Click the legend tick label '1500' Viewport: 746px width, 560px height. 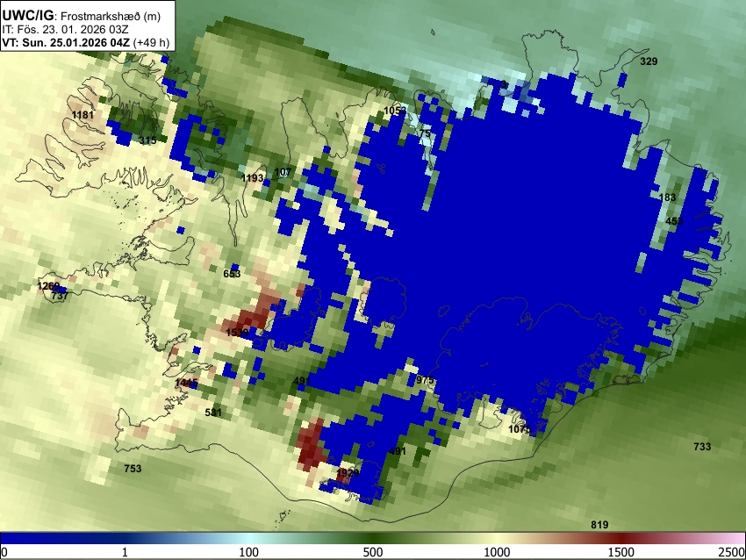click(x=620, y=552)
